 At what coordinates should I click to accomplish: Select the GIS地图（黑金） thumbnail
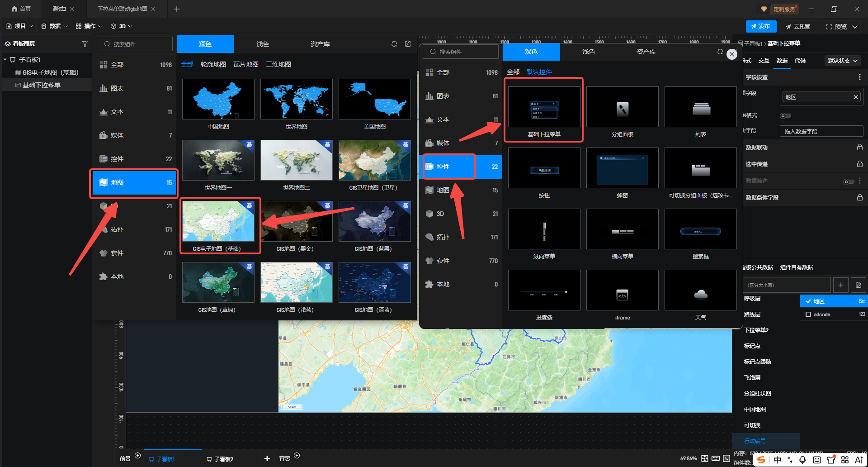pyautogui.click(x=297, y=222)
